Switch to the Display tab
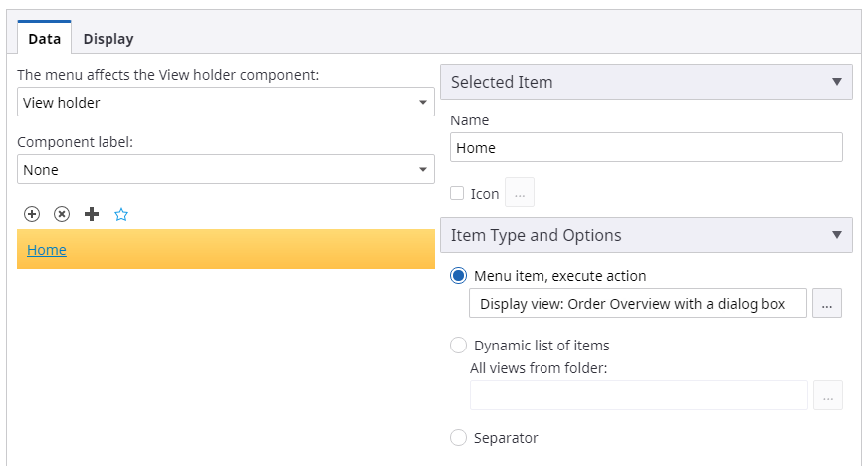This screenshot has height=466, width=868. 108,39
